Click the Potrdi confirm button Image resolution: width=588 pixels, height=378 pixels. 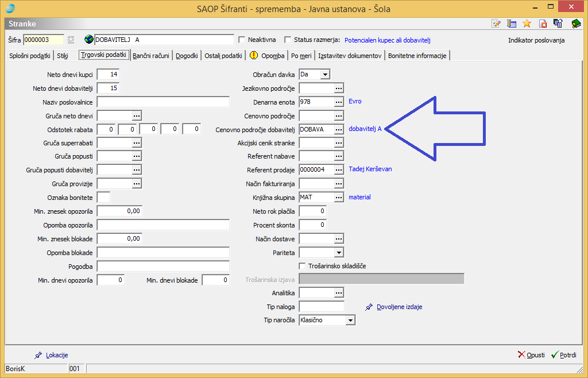pyautogui.click(x=564, y=355)
